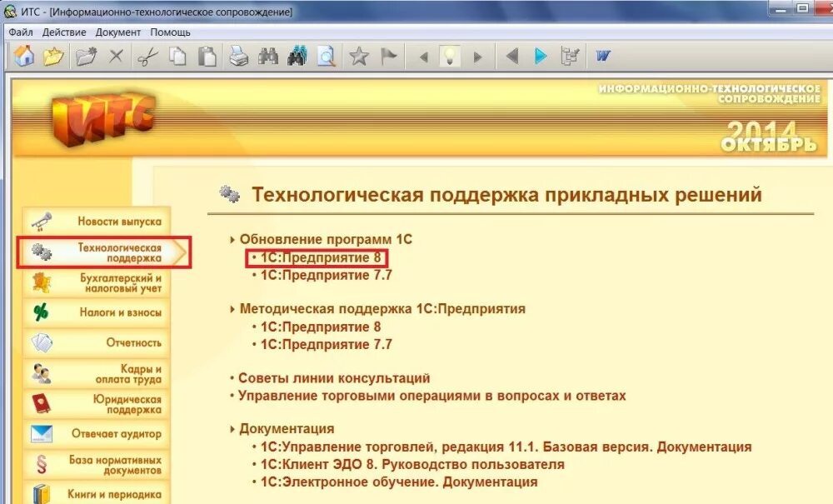Open Налоги и взносы sidebar section

[x=97, y=312]
